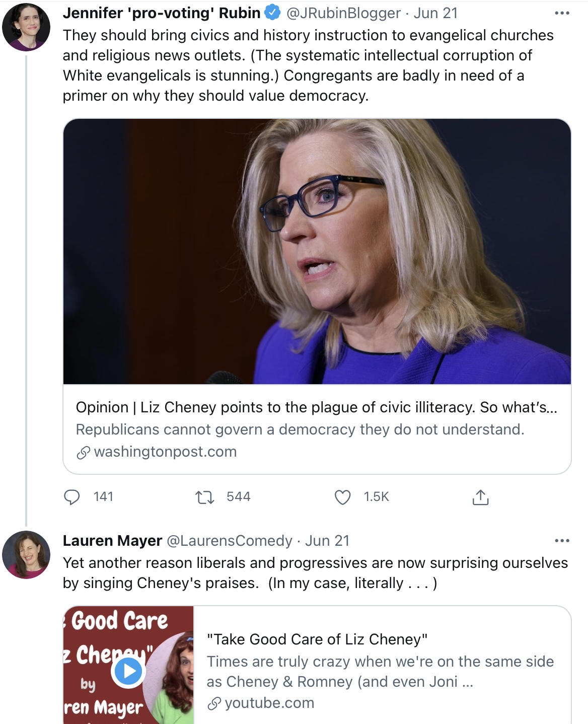Image resolution: width=588 pixels, height=724 pixels.
Task: Open Lauren Mayer's profile avatar
Action: coord(26,554)
